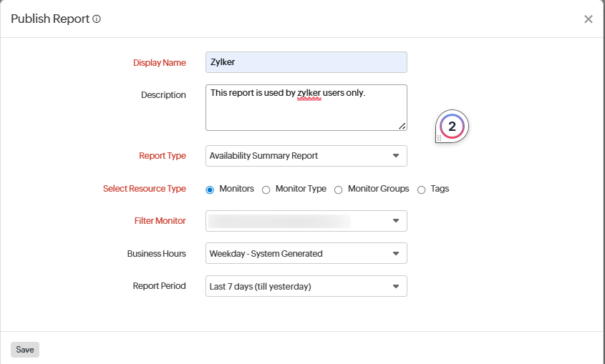Click the Report Period dropdown arrow
The height and width of the screenshot is (364, 605).
[396, 287]
